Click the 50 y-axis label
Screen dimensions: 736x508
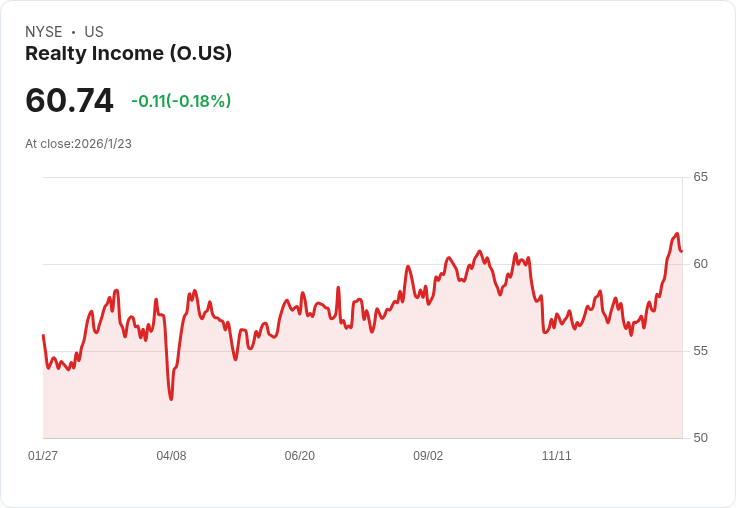[x=700, y=438]
